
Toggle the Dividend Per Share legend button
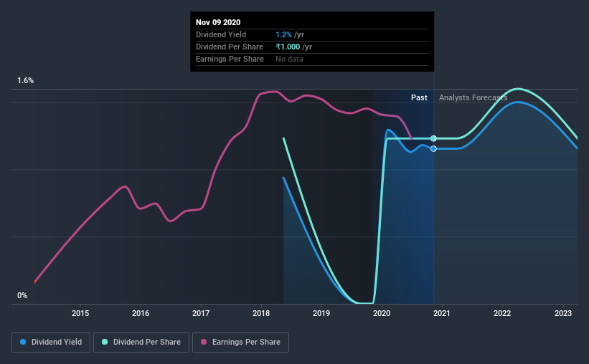[141, 343]
